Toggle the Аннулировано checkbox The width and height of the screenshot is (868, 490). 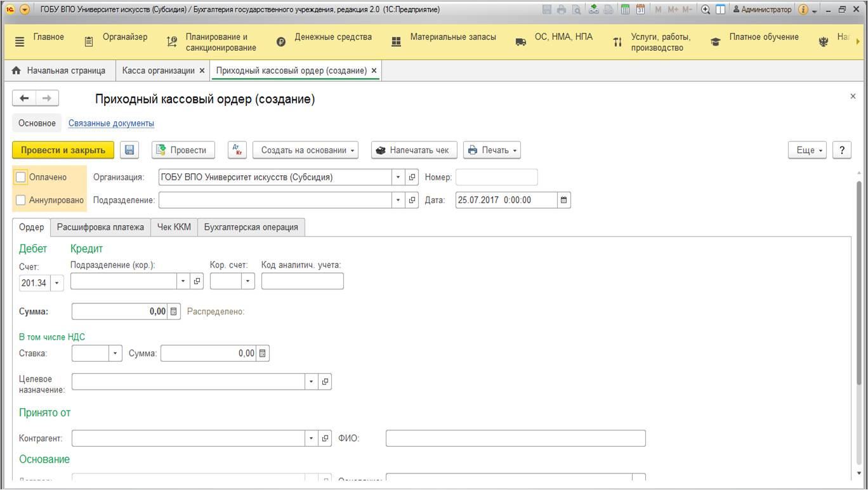tap(21, 200)
